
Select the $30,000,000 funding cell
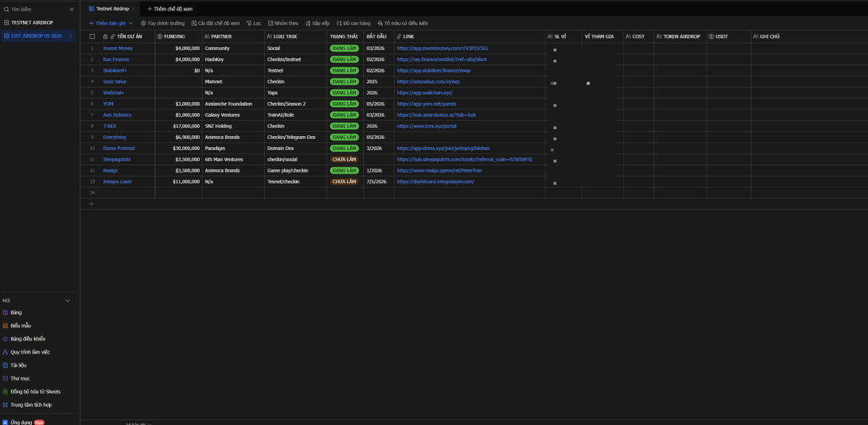coord(178,148)
